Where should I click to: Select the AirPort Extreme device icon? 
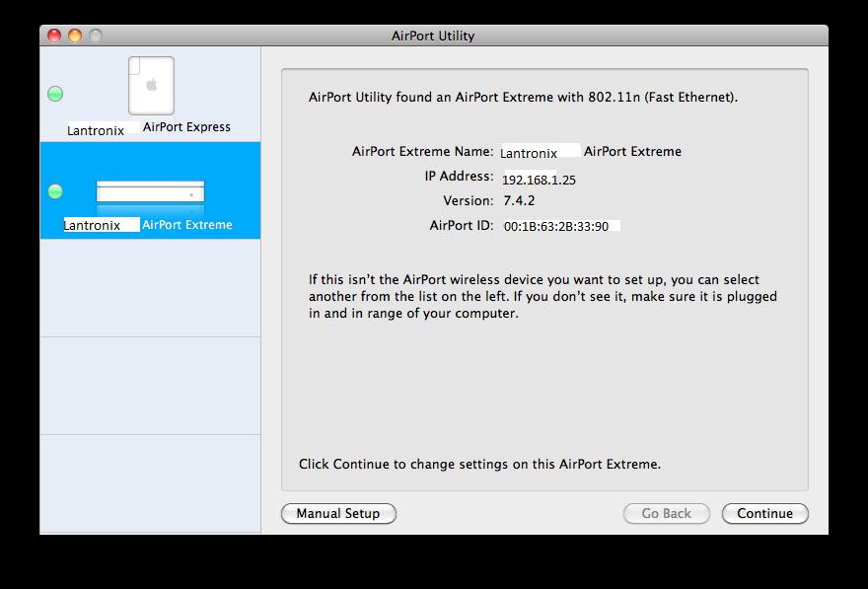coord(150,192)
